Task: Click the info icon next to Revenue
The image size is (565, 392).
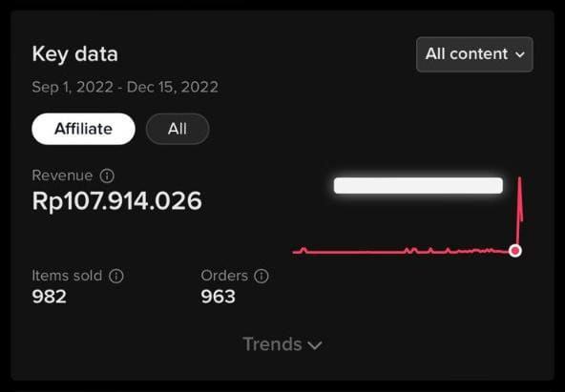Action: [107, 175]
